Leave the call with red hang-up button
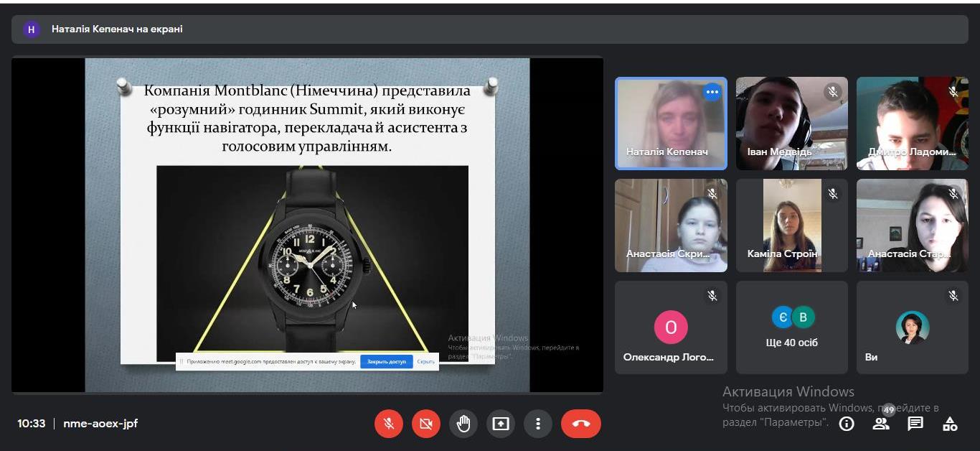980x451 pixels. point(581,424)
